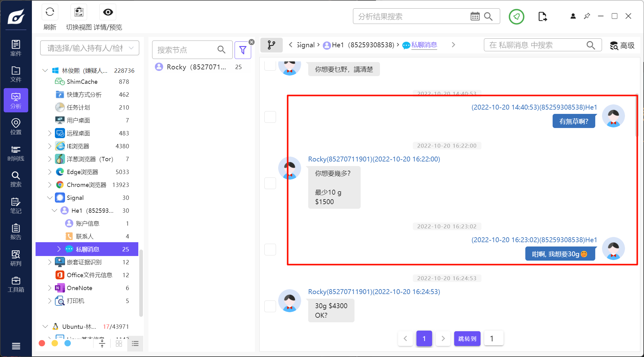Open the holder/evidence selection dropdown

[x=90, y=48]
